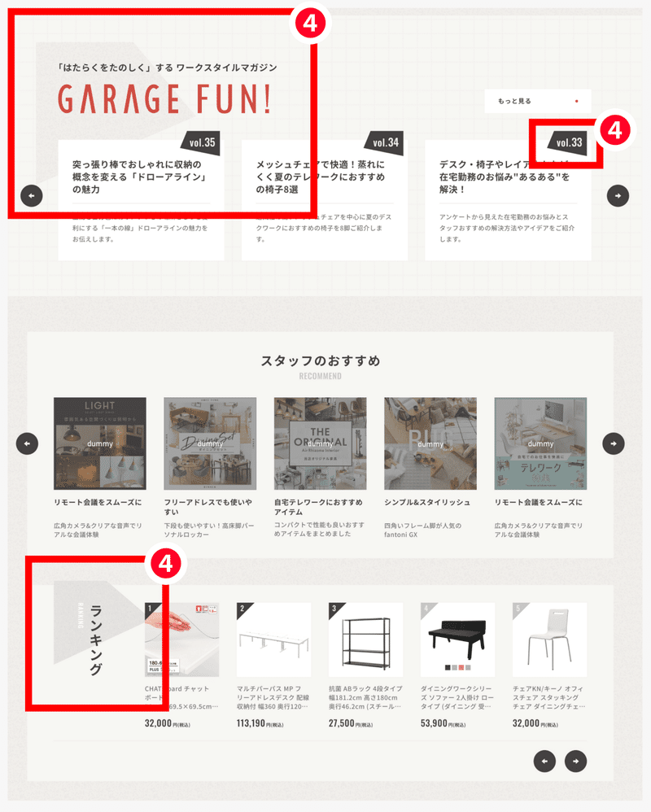The width and height of the screenshot is (651, 812).
Task: Select the red swatch under the sofa
Action: tap(461, 667)
